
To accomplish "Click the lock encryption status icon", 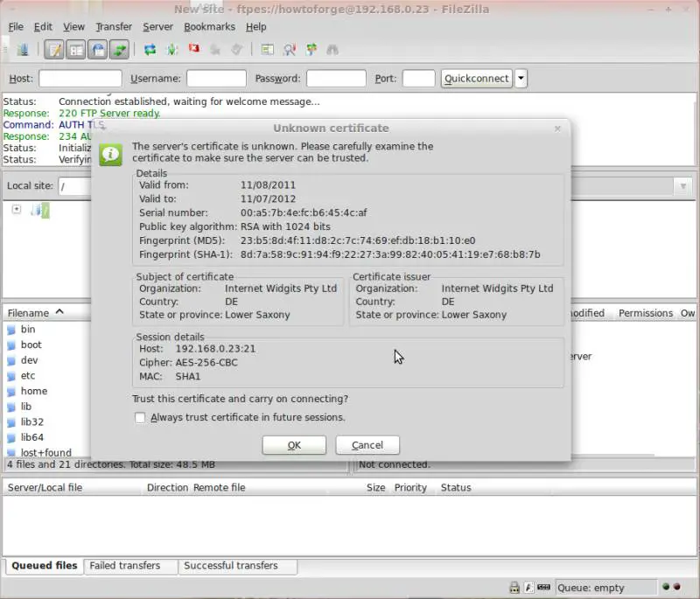I will point(514,588).
